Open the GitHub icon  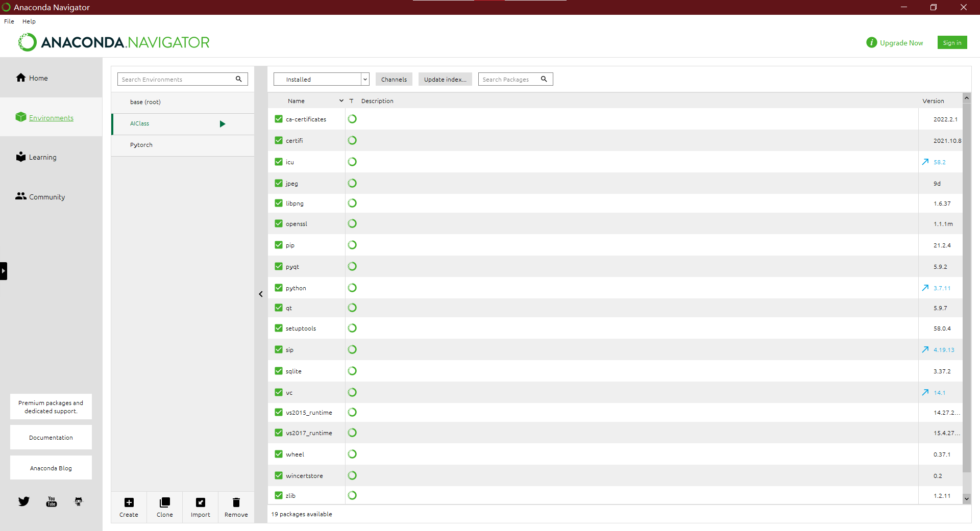pyautogui.click(x=79, y=501)
